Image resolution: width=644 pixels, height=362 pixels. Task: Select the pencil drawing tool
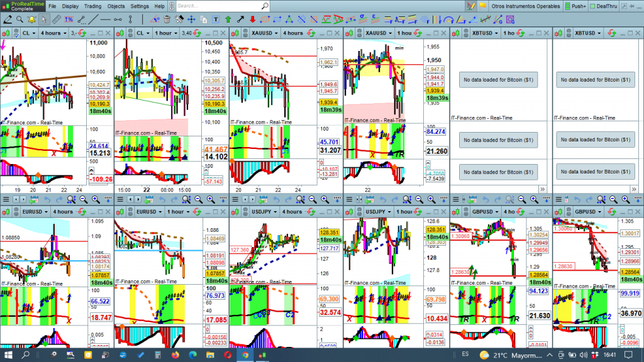coord(8,19)
